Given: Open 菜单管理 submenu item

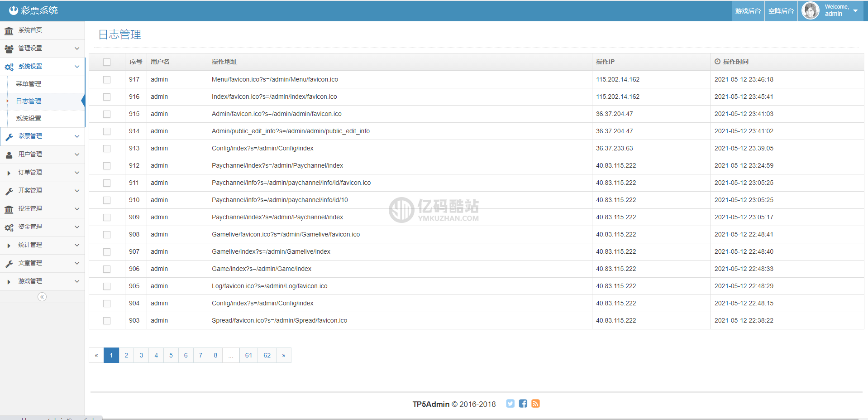Looking at the screenshot, I should click(29, 84).
